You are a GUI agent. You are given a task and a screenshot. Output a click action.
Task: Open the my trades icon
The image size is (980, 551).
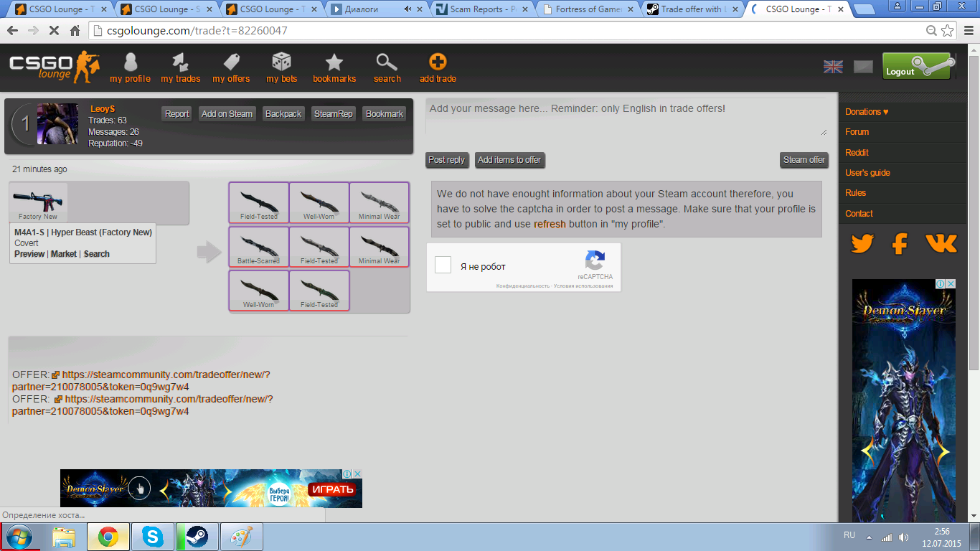click(180, 63)
